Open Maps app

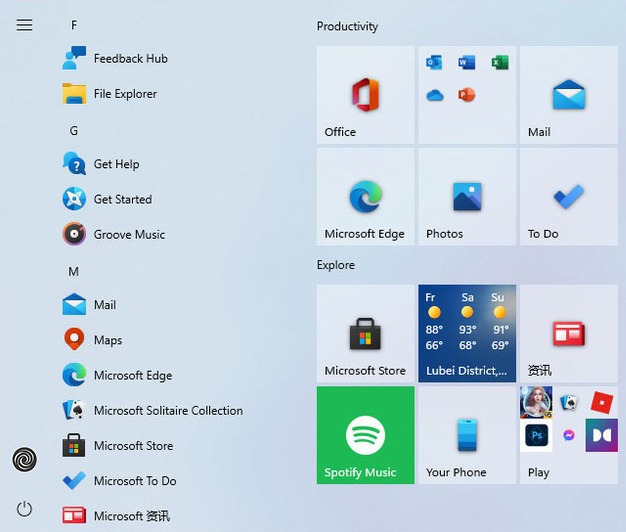point(92,340)
